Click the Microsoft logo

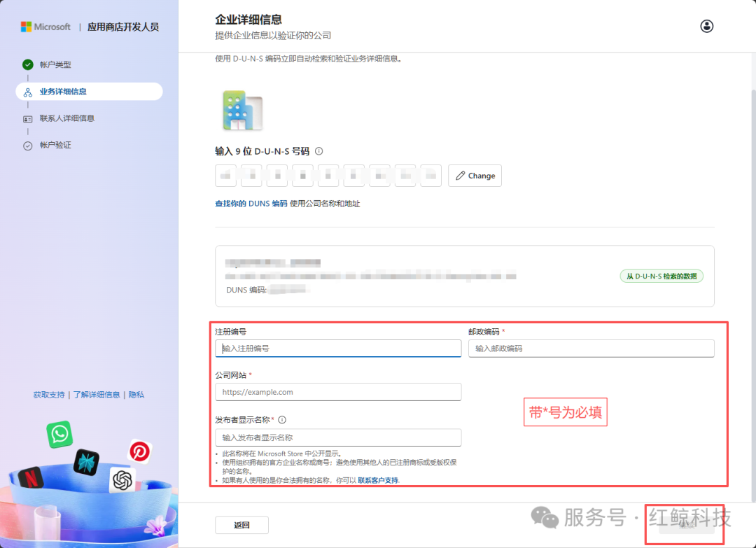coord(45,27)
